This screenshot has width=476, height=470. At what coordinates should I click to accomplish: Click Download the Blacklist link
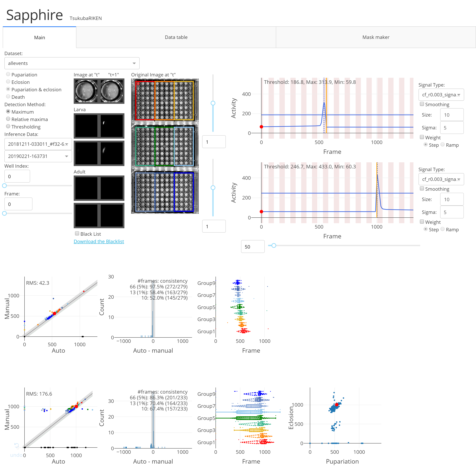click(x=99, y=241)
